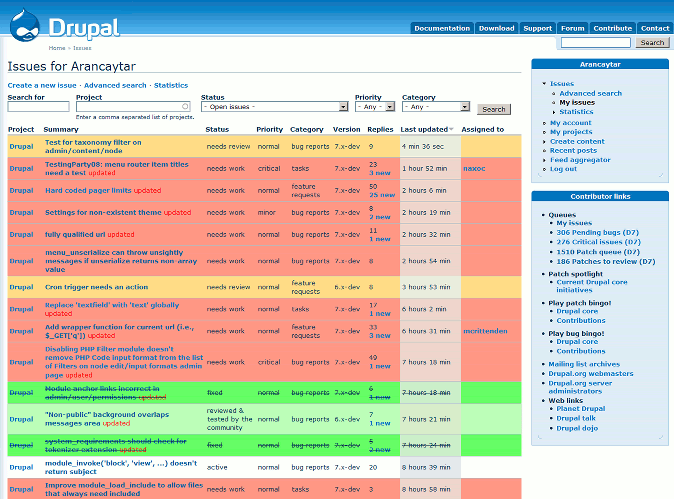
Task: Sort by the Assigned to column header
Action: click(482, 129)
